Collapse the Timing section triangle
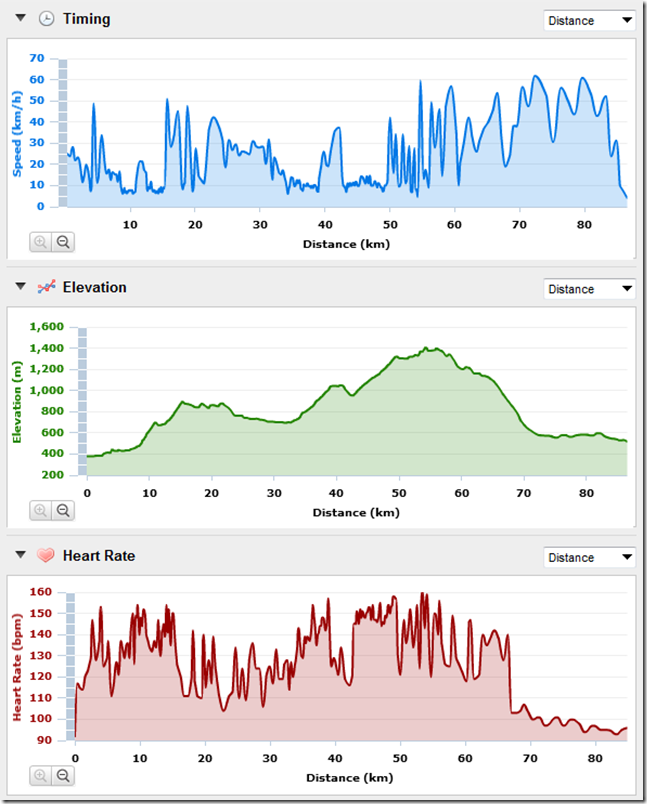The width and height of the screenshot is (647, 804). click(21, 18)
